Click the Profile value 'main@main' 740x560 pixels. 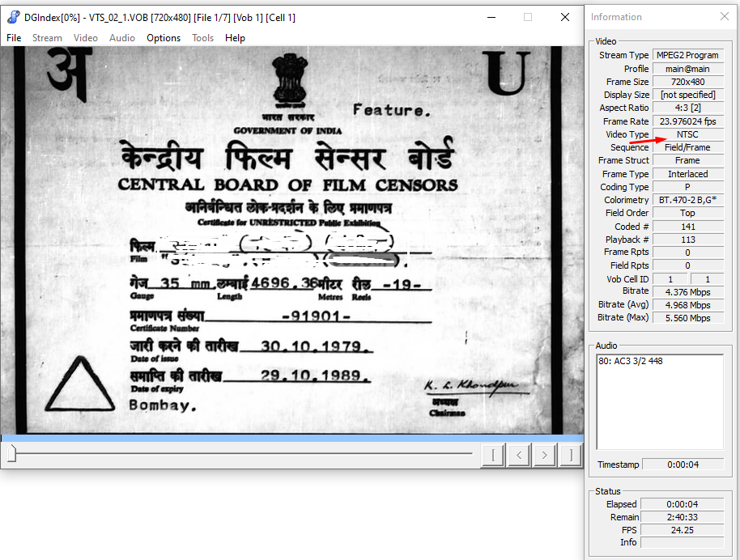coord(687,69)
